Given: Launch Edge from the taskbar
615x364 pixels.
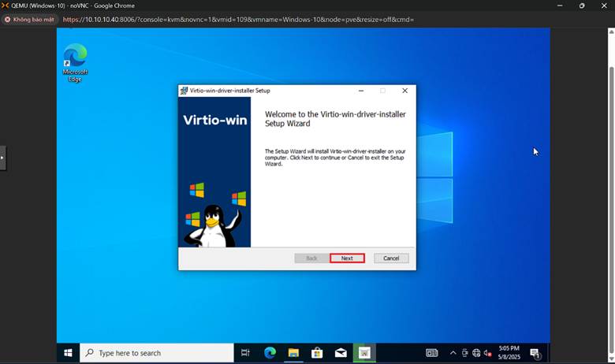Looking at the screenshot, I should [270, 353].
